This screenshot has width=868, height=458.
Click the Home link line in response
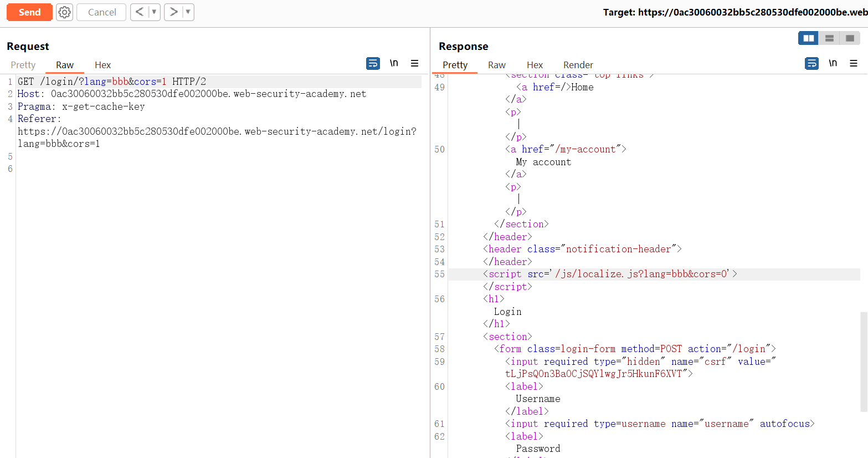(x=554, y=87)
